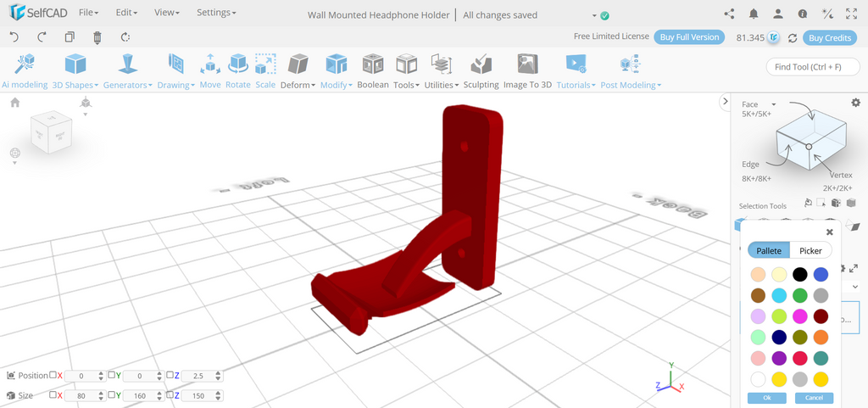868x408 pixels.
Task: Switch to Picker mode toggle
Action: click(811, 250)
